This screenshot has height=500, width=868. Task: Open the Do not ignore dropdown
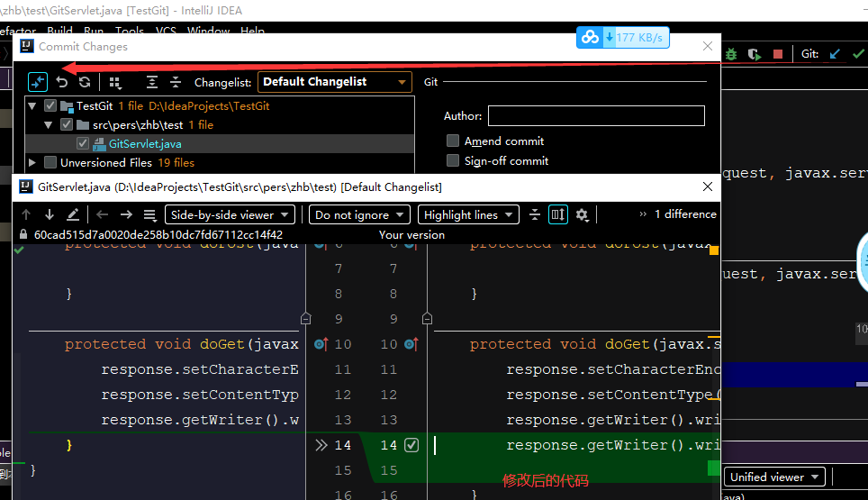(359, 214)
